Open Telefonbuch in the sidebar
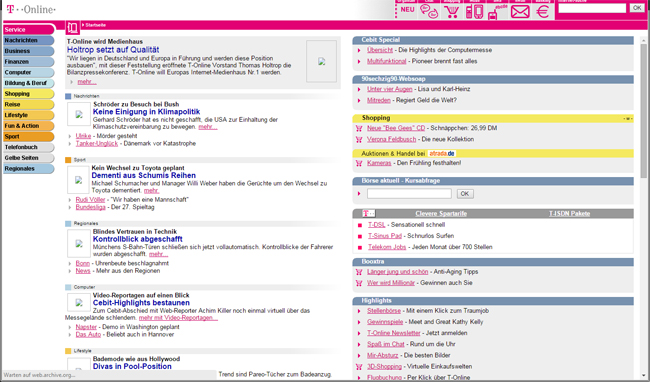Viewport: 650px width, 382px height. pyautogui.click(x=29, y=147)
